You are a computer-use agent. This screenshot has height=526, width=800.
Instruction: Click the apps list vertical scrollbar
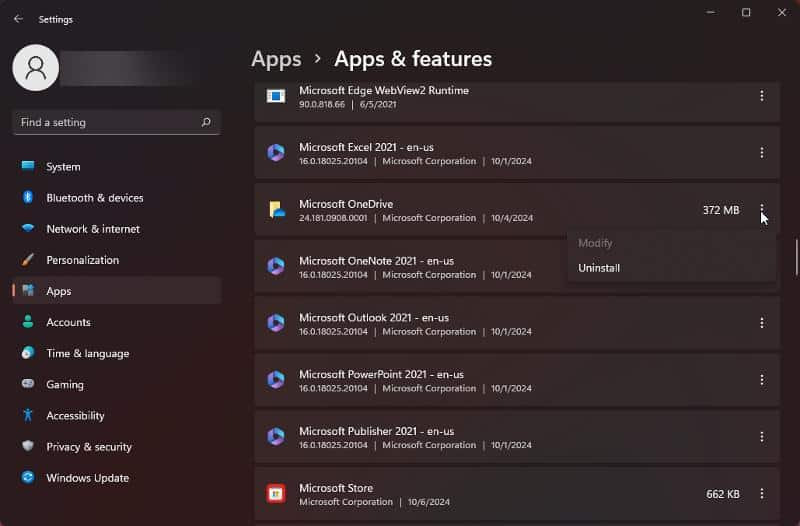click(x=796, y=257)
